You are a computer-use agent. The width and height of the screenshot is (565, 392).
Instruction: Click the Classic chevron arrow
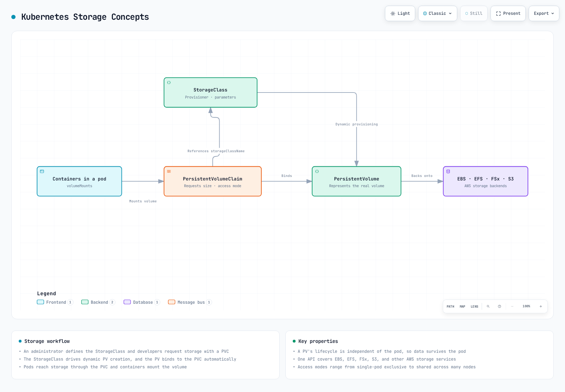450,13
